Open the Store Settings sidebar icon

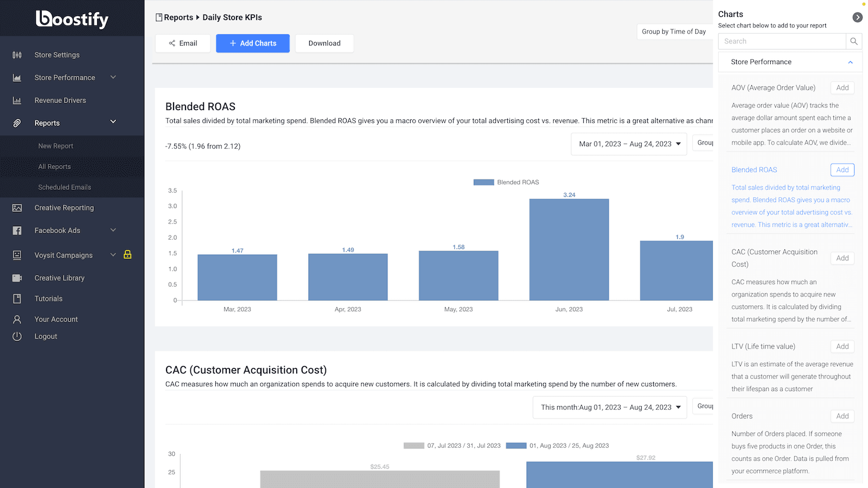click(18, 54)
